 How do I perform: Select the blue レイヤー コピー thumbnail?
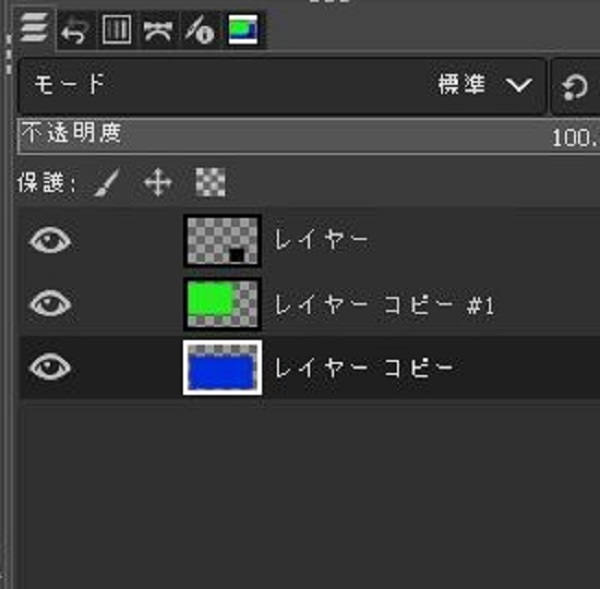(x=222, y=367)
